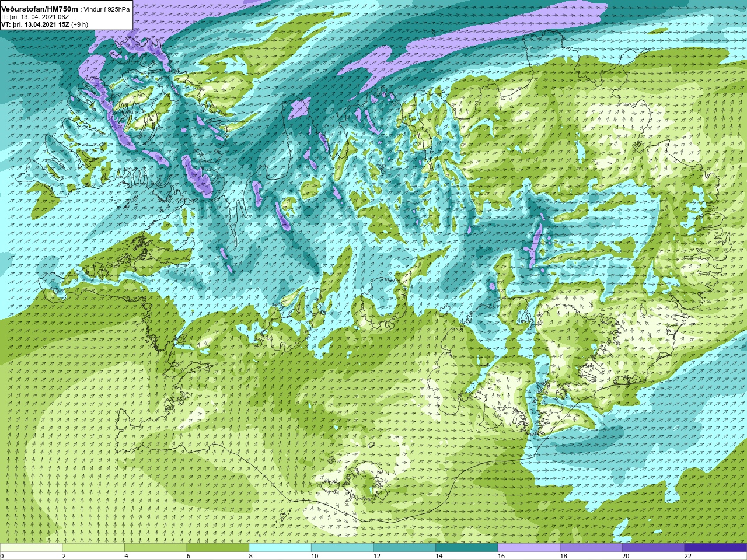Click the legend scale label '12'
The image size is (747, 560).
pyautogui.click(x=376, y=556)
